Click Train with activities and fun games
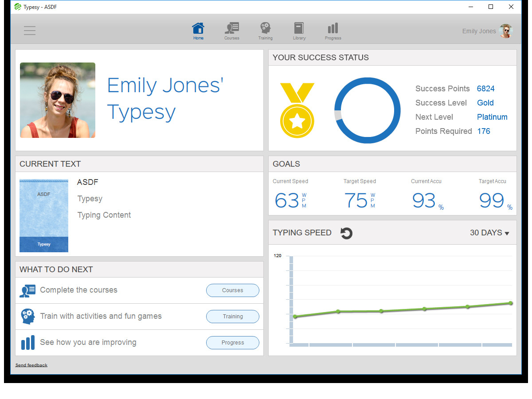Image resolution: width=532 pixels, height=399 pixels. 101,316
